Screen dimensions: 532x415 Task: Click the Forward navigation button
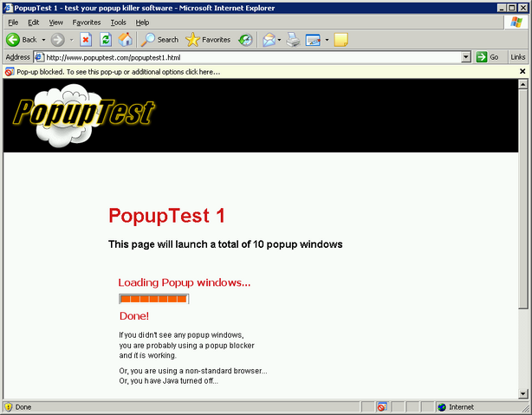[x=58, y=40]
